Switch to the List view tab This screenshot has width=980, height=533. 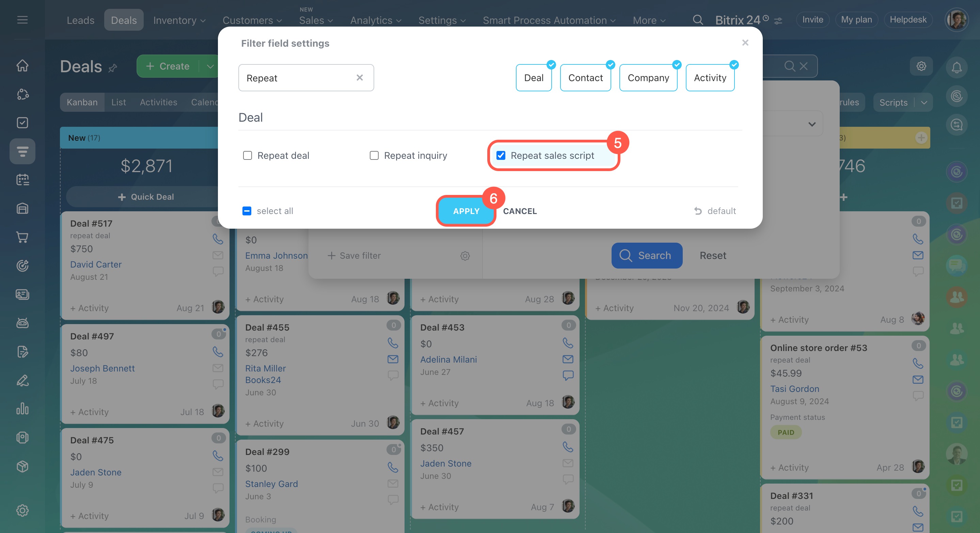click(118, 102)
